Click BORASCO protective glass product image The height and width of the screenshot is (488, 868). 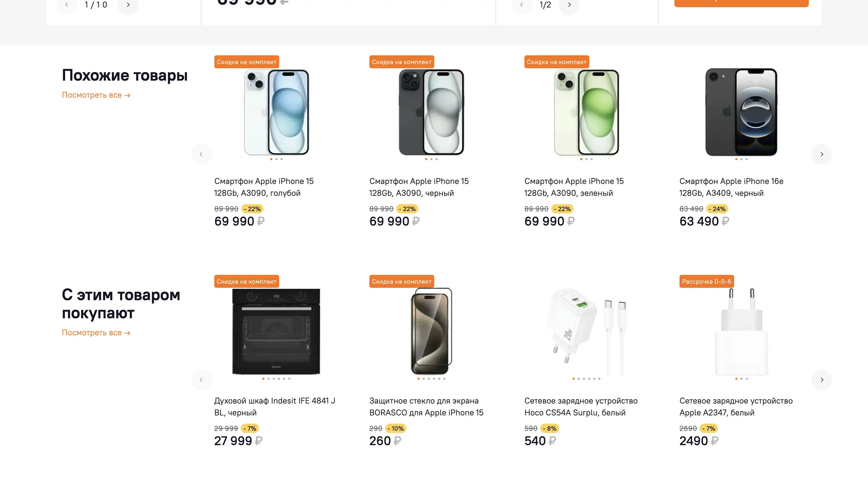(431, 331)
